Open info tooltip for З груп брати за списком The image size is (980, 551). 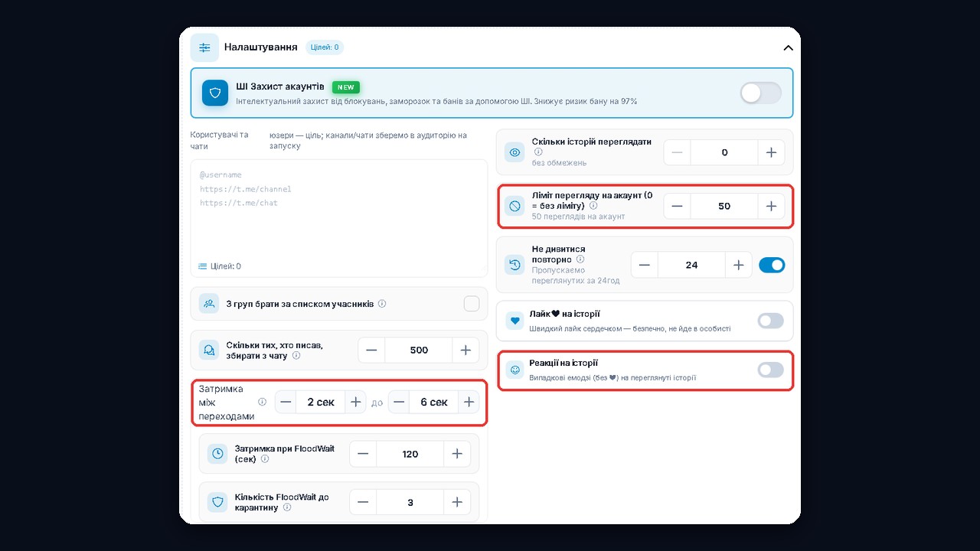click(x=382, y=304)
